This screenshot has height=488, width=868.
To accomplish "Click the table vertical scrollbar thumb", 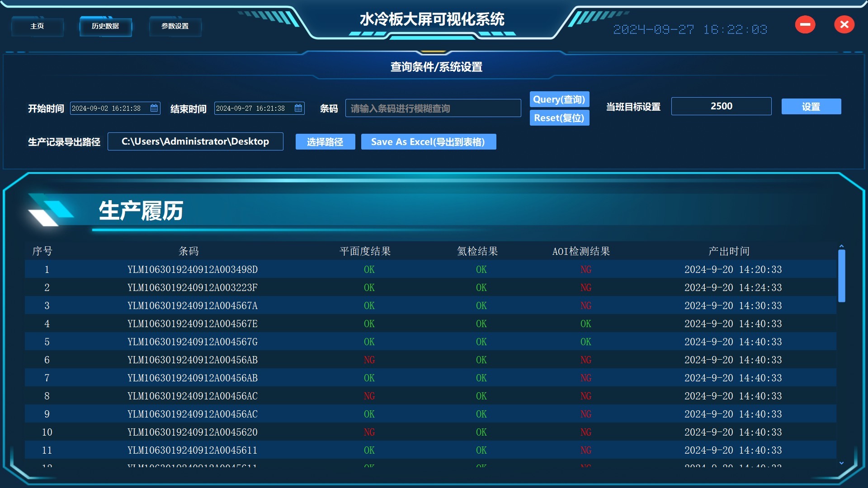I will click(x=841, y=276).
